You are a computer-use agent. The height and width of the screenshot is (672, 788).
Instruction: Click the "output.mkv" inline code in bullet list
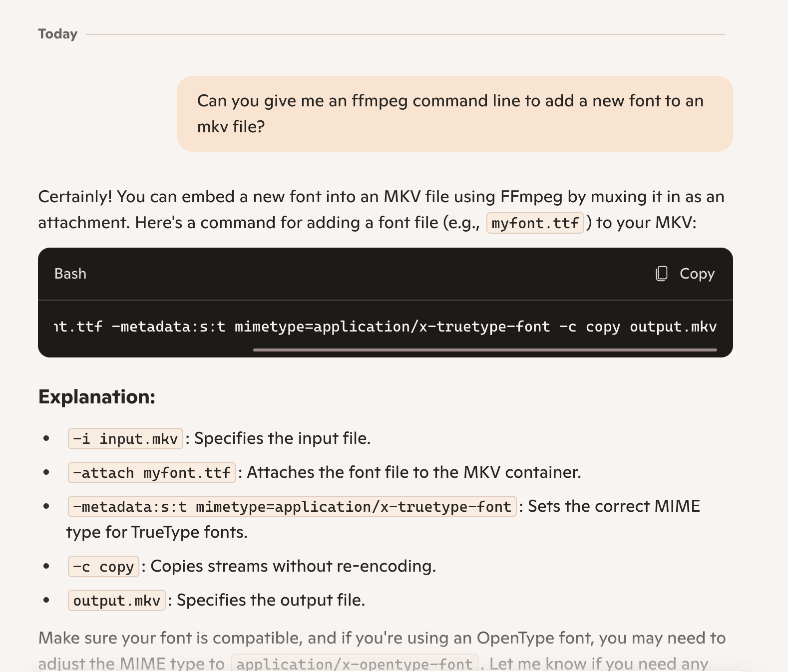tap(116, 601)
